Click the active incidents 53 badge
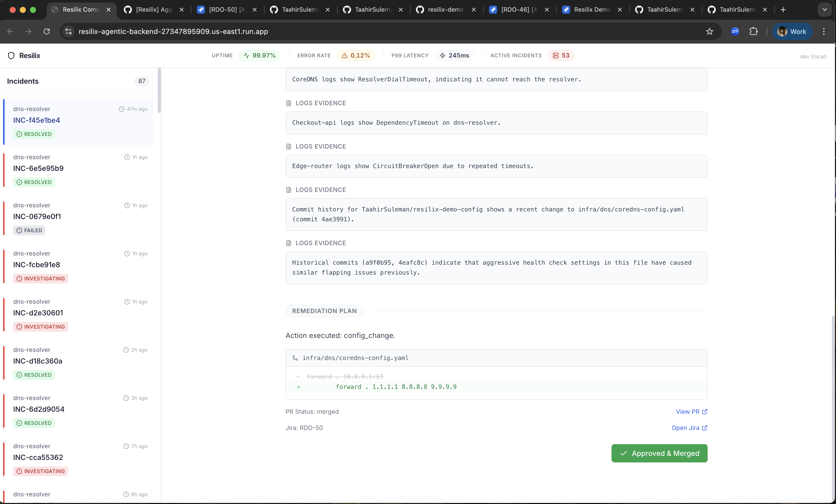Screen dimensions: 836x504 [561, 56]
